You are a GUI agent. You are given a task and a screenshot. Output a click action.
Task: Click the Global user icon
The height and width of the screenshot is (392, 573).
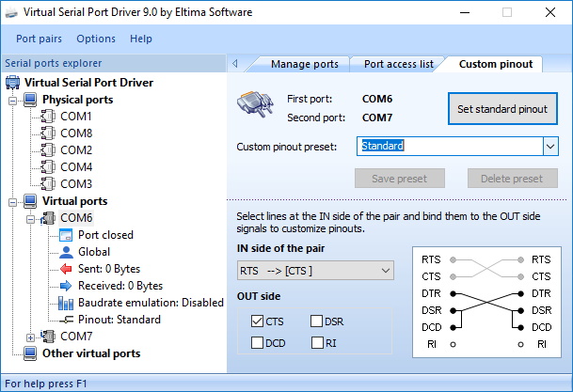[66, 252]
